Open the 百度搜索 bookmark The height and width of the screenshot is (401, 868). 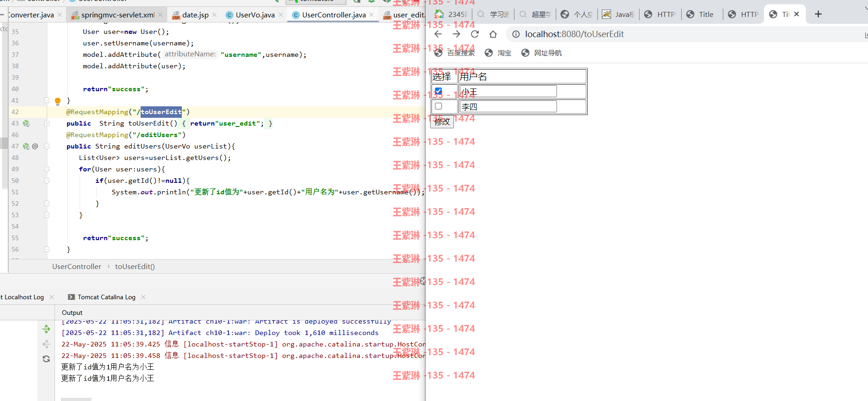454,53
